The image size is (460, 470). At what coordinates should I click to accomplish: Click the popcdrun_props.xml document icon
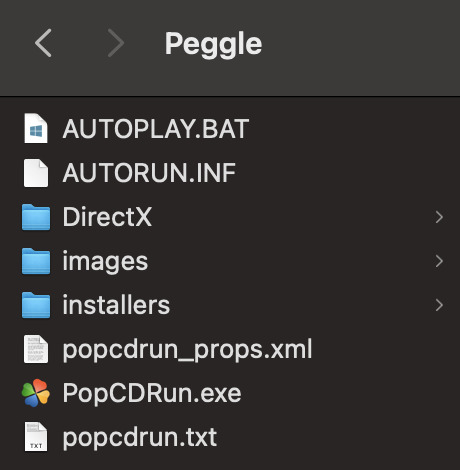[36, 349]
